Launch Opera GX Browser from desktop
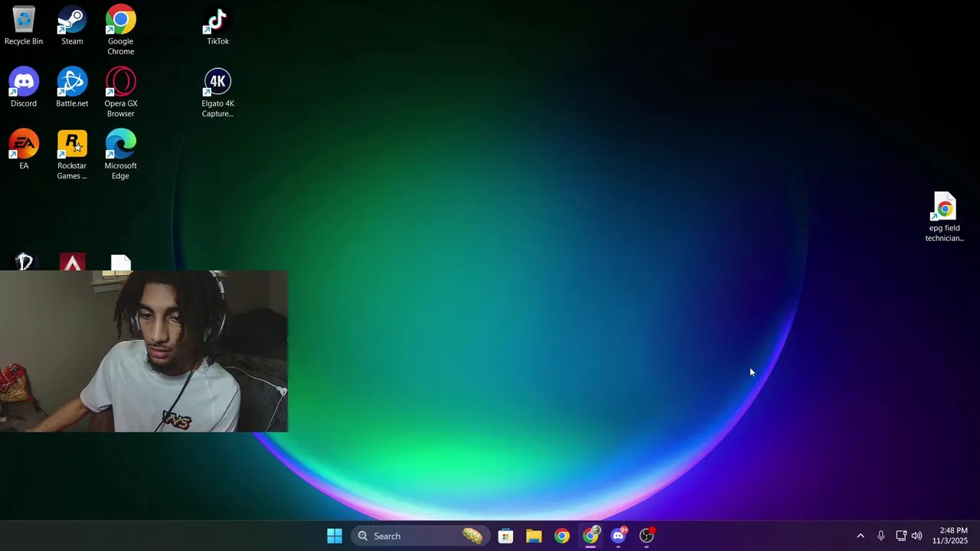This screenshot has width=980, height=551. coord(120,93)
